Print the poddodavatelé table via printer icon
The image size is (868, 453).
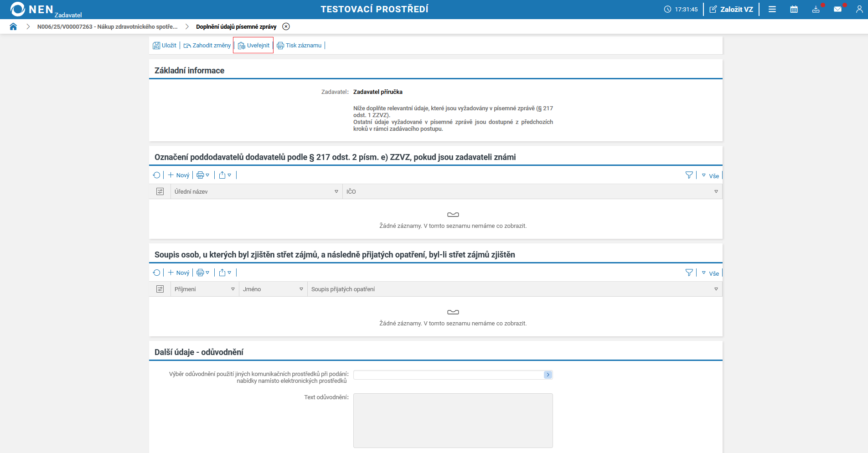[201, 175]
